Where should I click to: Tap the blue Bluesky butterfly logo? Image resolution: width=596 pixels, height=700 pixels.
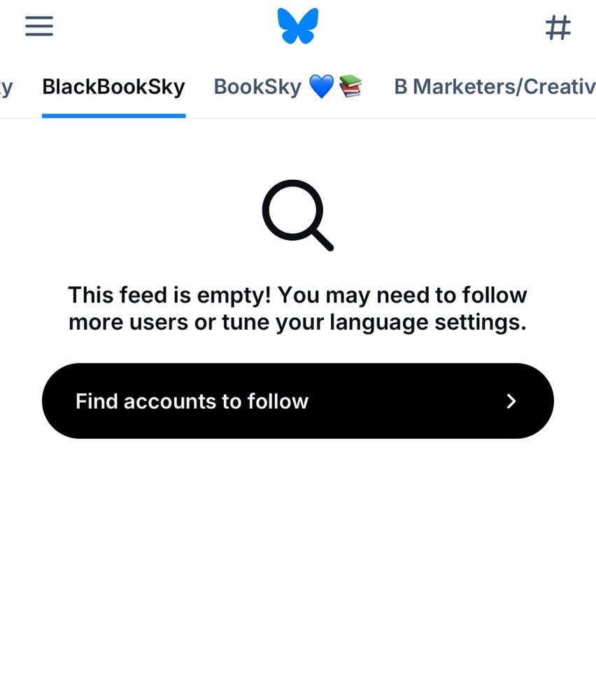tap(298, 26)
